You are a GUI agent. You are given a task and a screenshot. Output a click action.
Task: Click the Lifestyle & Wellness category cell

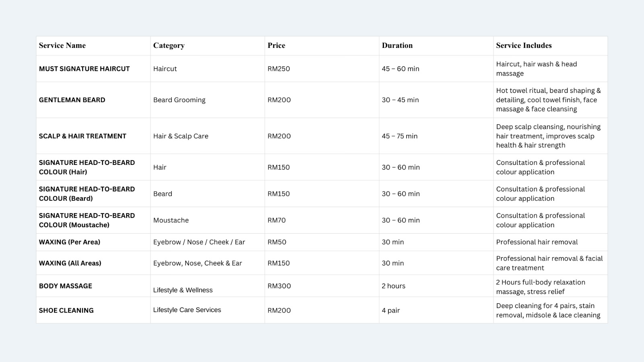[183, 290]
